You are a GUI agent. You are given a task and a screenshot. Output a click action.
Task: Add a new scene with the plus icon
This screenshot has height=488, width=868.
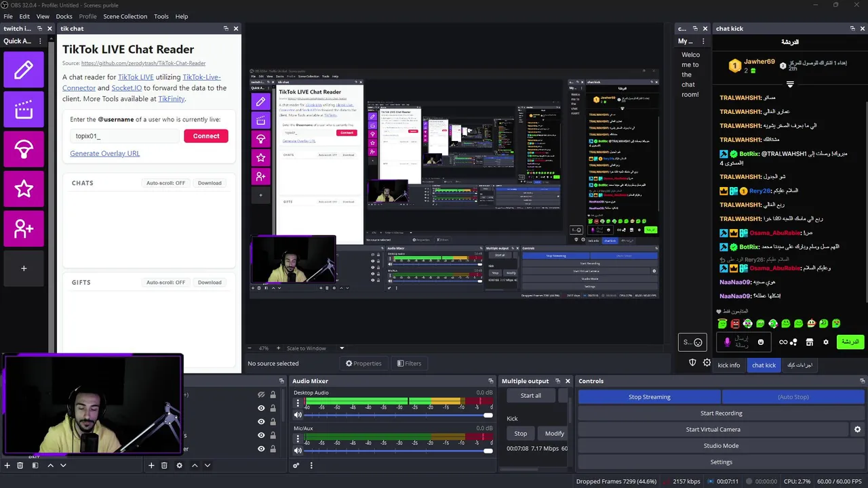(x=7, y=465)
